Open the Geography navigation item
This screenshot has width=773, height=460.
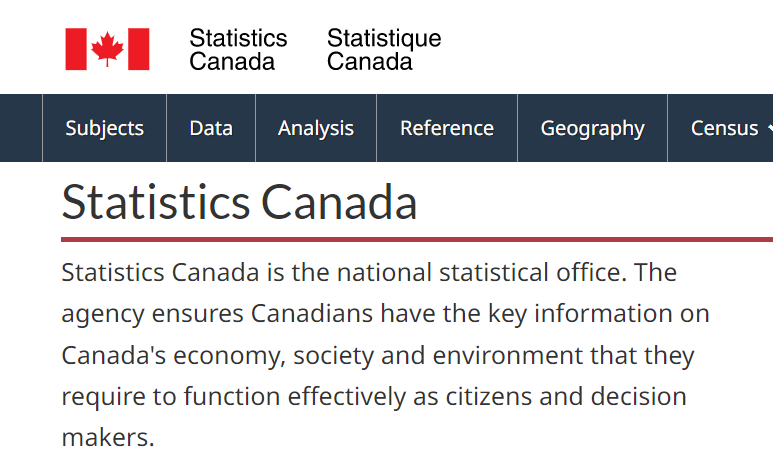[x=592, y=128]
